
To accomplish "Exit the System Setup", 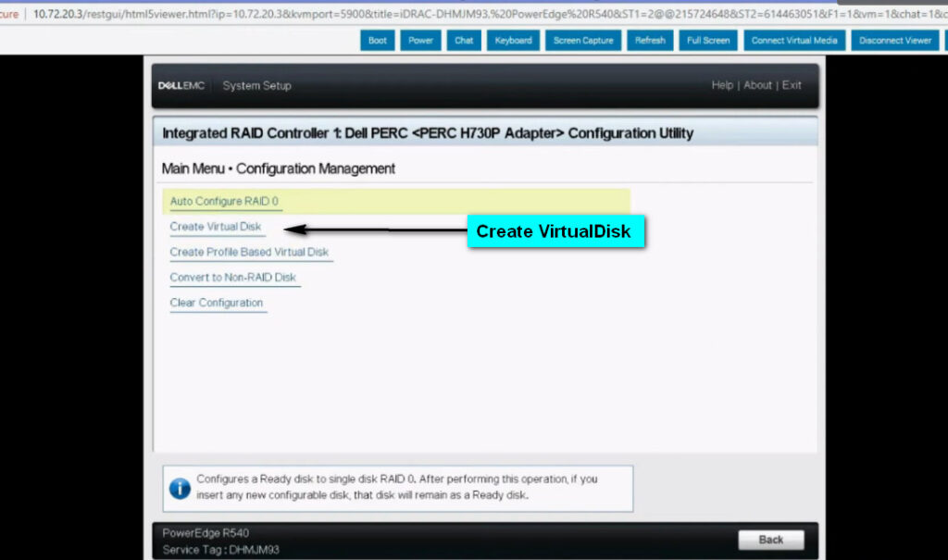I will pos(792,85).
